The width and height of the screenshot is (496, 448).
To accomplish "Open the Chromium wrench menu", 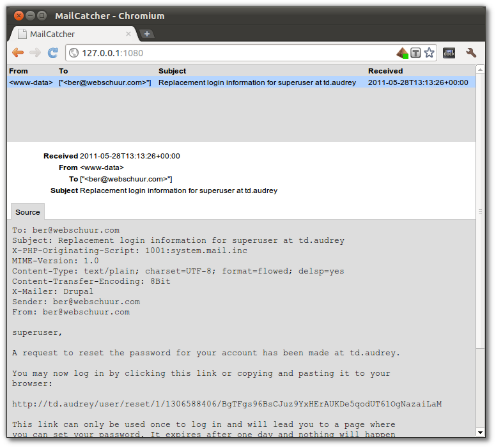I will tap(471, 52).
